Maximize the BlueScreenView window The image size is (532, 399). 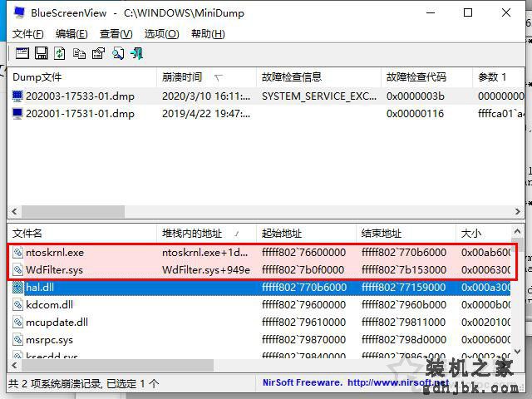[x=468, y=12]
